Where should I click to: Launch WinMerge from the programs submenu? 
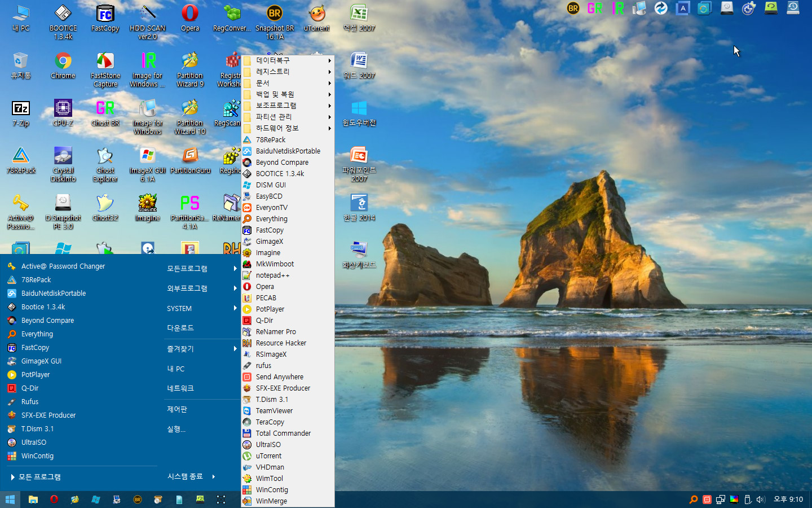pos(288,501)
